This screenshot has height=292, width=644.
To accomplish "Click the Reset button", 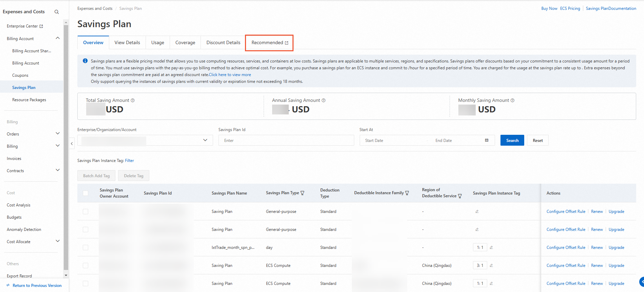I will click(538, 140).
